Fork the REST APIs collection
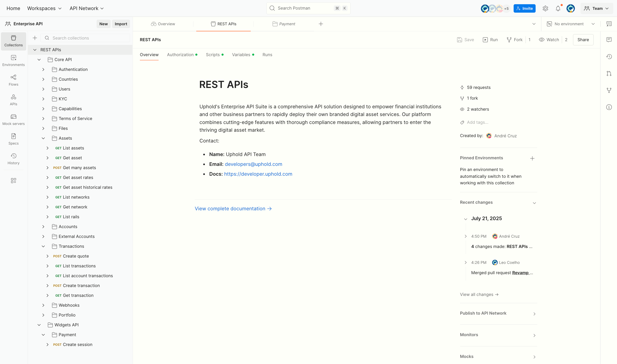The image size is (617, 364). [x=515, y=40]
